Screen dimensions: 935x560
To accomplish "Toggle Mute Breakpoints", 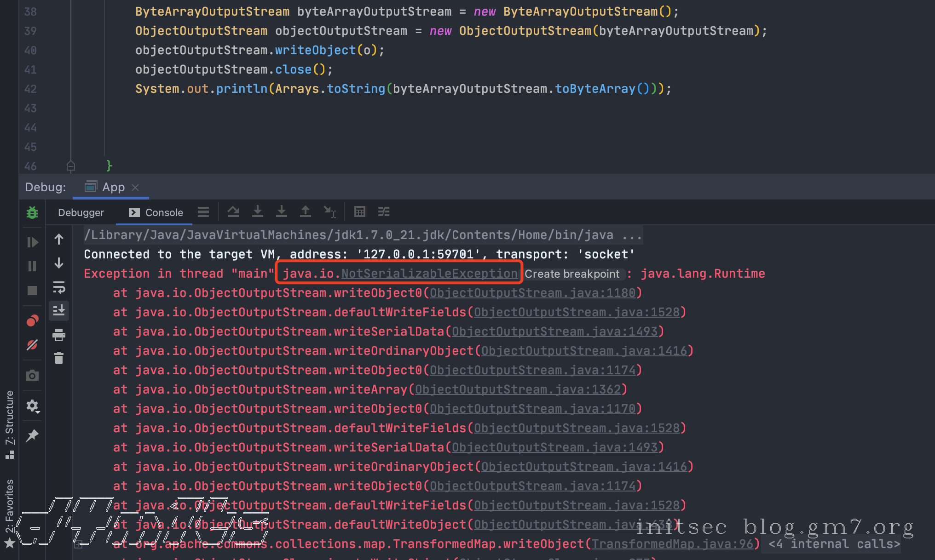I will pyautogui.click(x=32, y=345).
